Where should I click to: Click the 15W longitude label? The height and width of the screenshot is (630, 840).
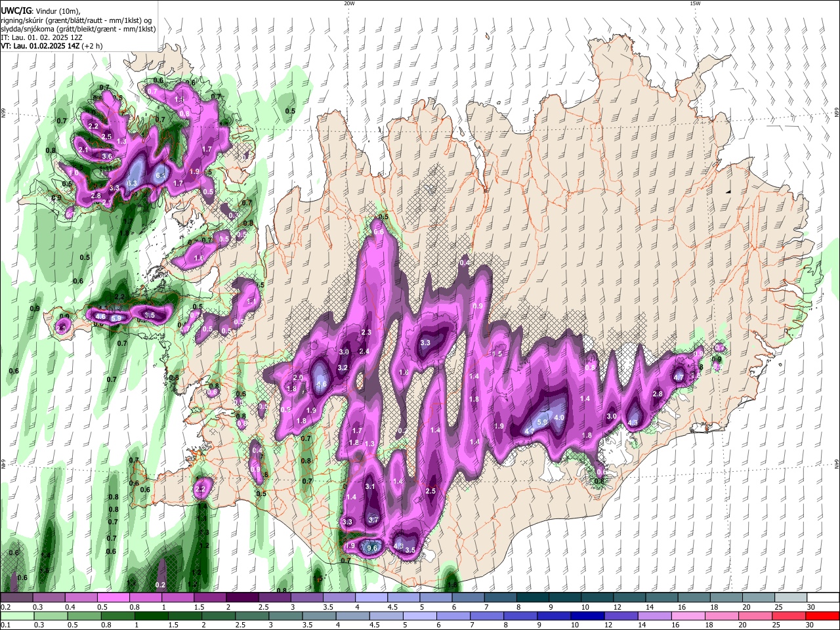[x=695, y=3]
